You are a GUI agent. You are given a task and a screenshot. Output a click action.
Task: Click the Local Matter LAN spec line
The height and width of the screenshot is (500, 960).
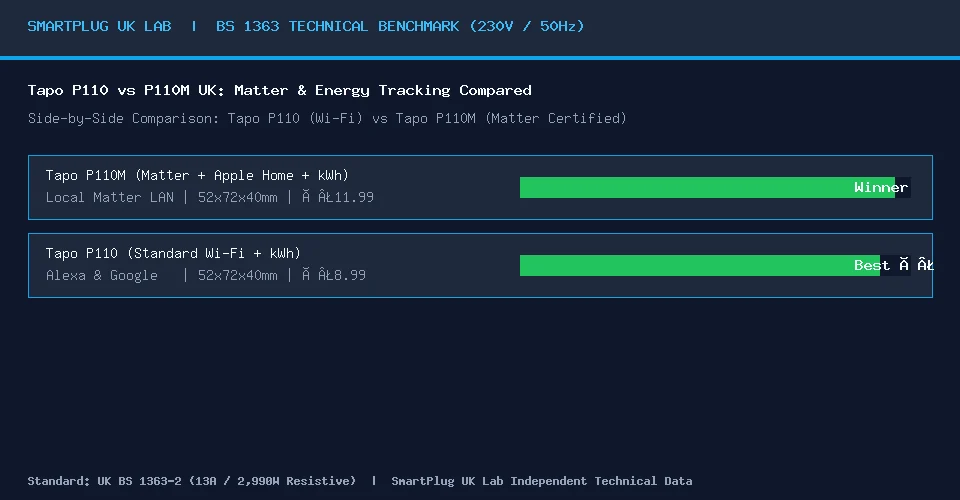click(209, 197)
